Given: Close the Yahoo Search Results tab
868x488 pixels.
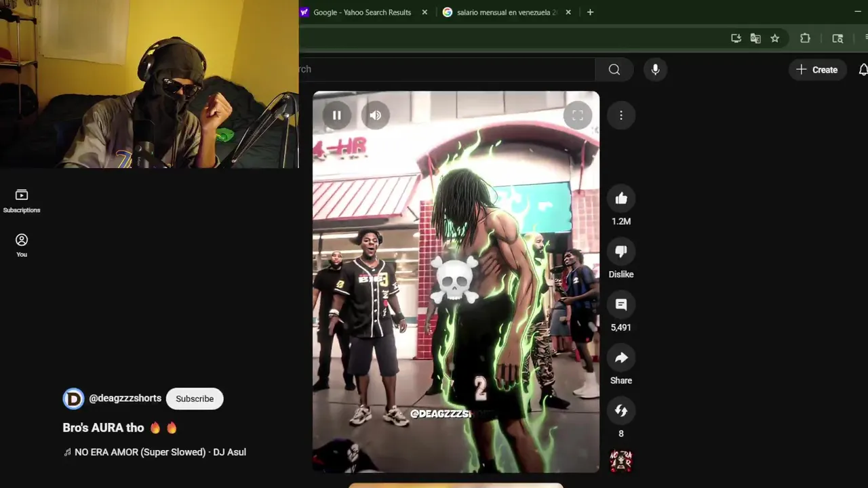Looking at the screenshot, I should pyautogui.click(x=425, y=12).
